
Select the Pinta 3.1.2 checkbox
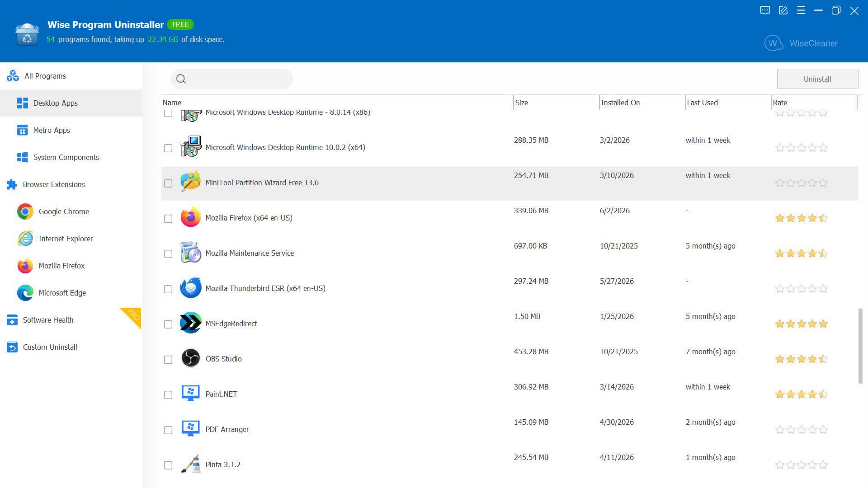(x=168, y=465)
